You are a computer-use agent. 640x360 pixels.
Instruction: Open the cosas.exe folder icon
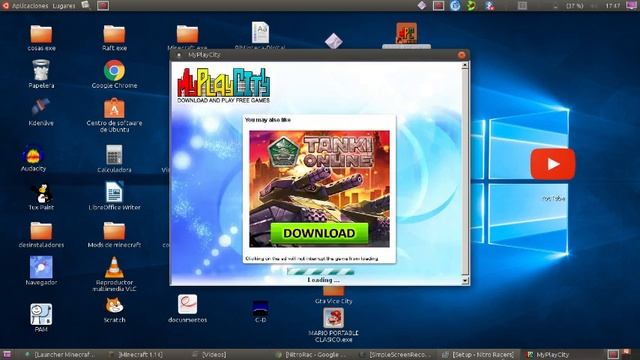[x=41, y=35]
